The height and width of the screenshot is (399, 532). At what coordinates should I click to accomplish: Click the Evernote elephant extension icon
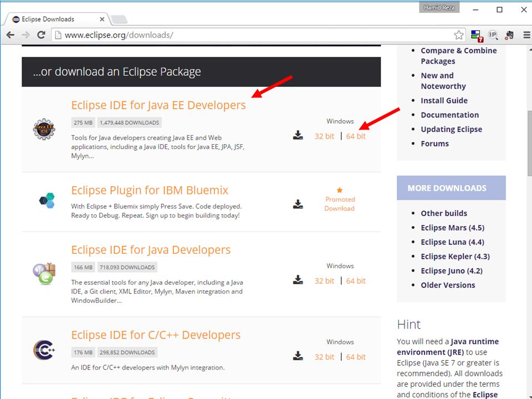coord(509,34)
